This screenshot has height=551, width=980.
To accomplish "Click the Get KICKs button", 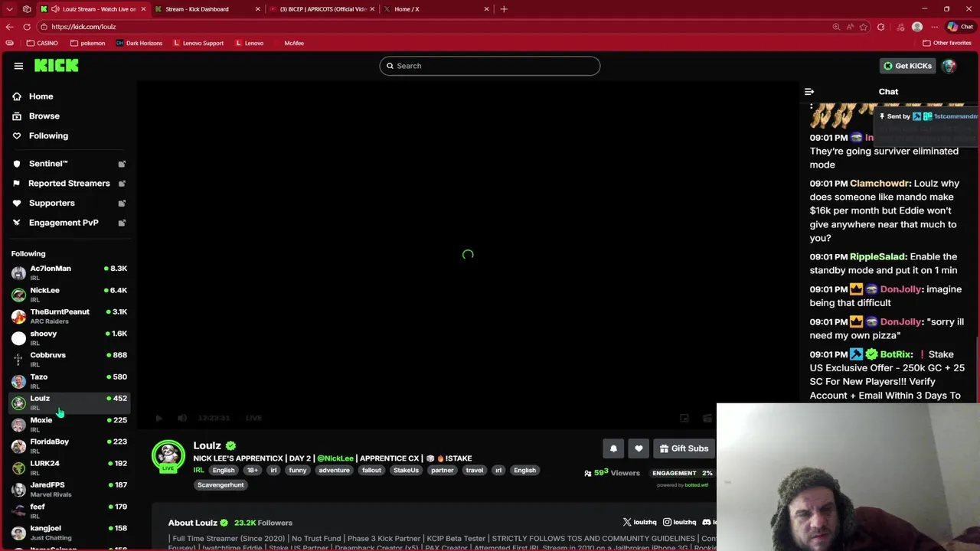I will point(907,66).
